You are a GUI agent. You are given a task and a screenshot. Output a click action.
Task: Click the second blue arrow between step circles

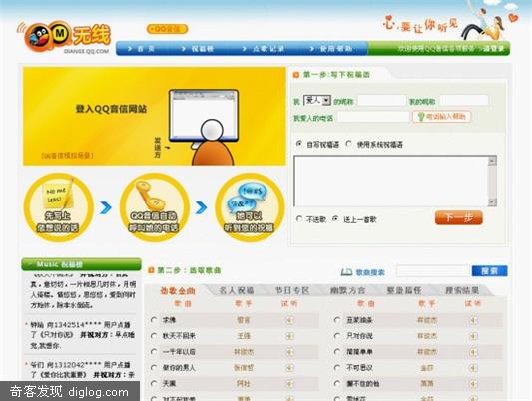pos(202,207)
